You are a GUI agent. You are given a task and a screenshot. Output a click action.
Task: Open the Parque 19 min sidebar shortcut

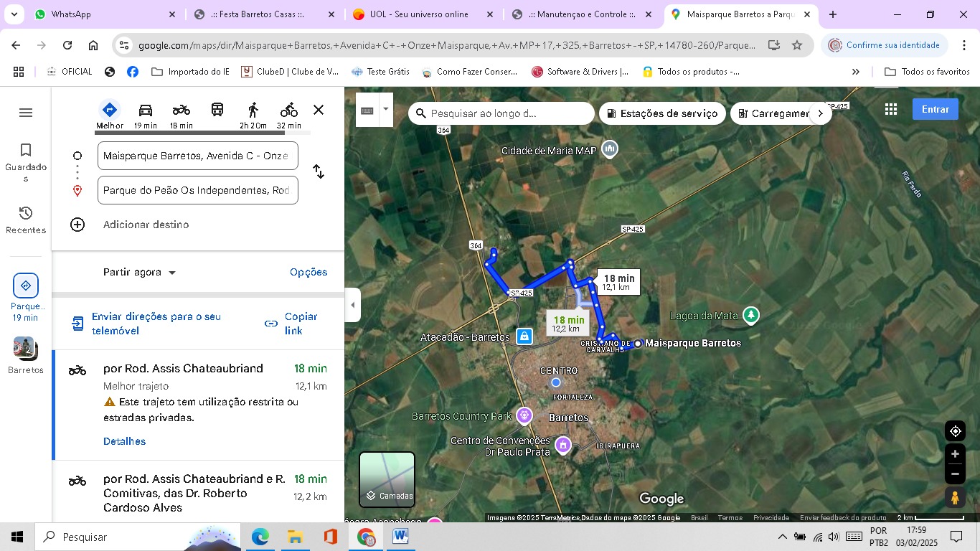[26, 297]
